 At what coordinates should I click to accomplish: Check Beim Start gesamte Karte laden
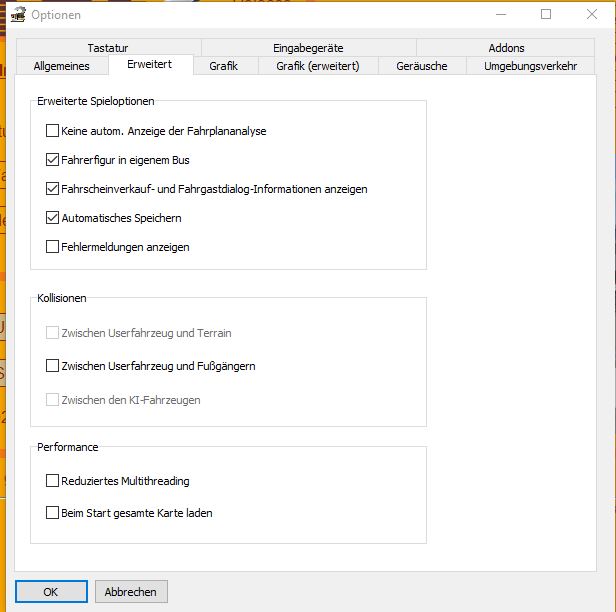[53, 513]
